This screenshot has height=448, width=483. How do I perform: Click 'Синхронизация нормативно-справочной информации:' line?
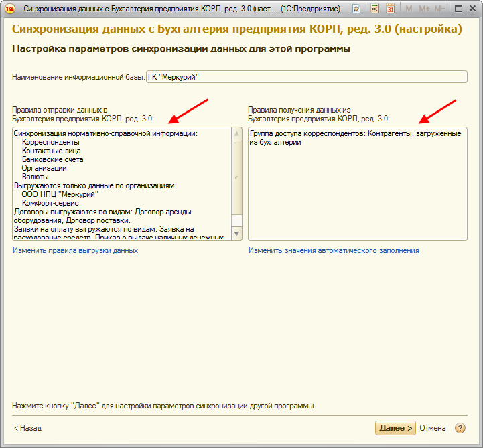[106, 134]
